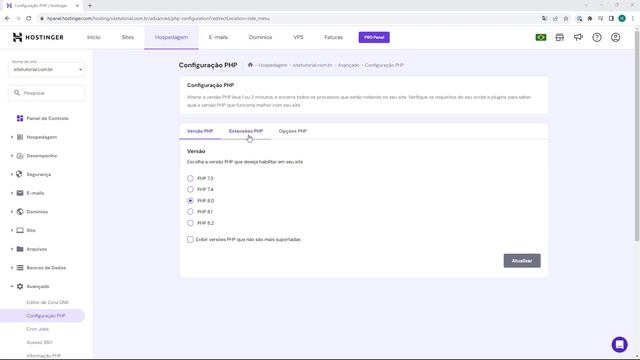This screenshot has width=640, height=360.
Task: Select the PHP 8.1 radio button
Action: point(190,212)
